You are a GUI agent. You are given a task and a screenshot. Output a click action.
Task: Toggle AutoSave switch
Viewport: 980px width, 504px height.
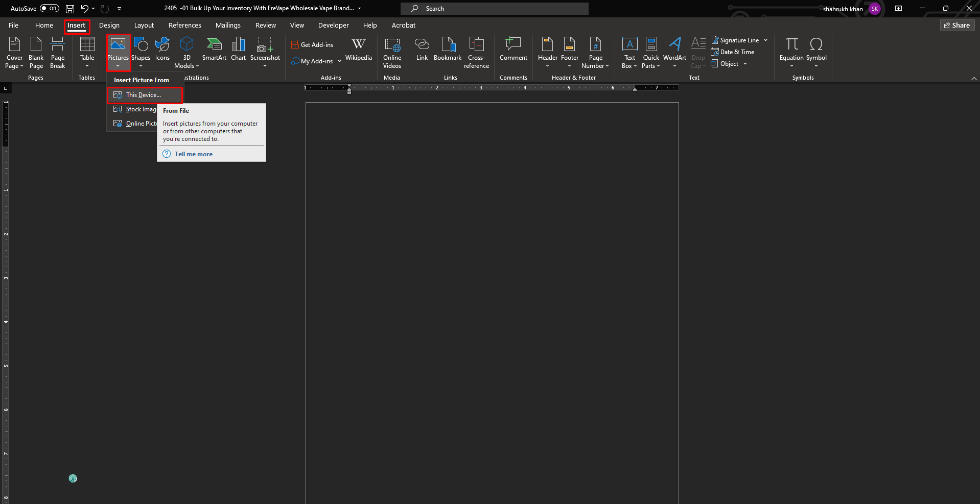click(x=49, y=9)
